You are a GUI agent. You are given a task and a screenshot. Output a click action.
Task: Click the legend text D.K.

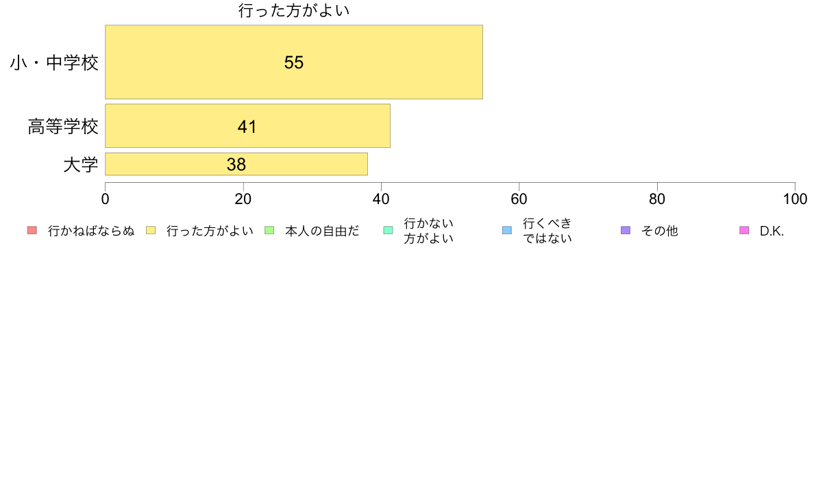772,231
